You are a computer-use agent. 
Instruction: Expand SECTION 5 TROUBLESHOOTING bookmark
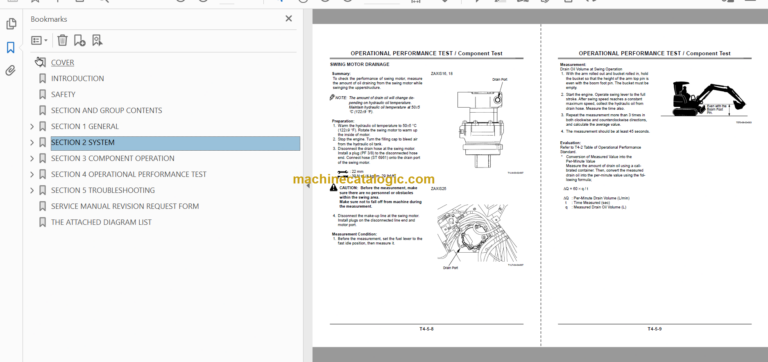tap(32, 190)
